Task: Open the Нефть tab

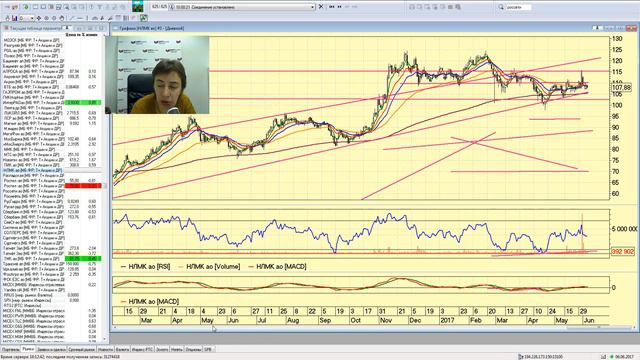Action: coord(177,349)
